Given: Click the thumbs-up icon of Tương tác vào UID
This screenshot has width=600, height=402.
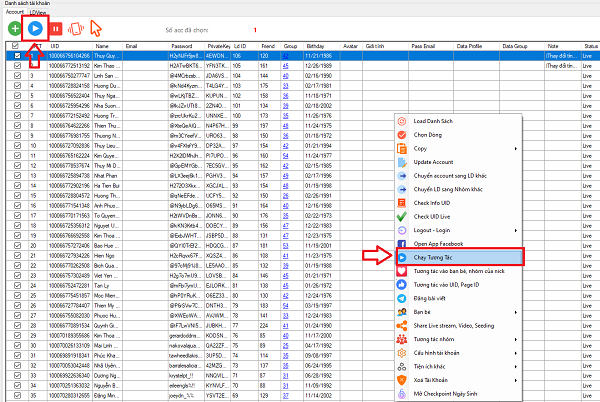Looking at the screenshot, I should pyautogui.click(x=401, y=285).
